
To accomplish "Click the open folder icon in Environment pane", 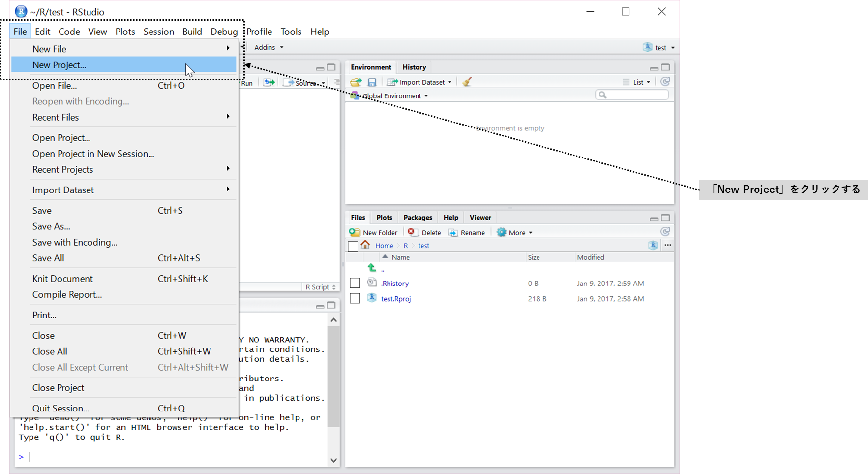I will click(356, 82).
